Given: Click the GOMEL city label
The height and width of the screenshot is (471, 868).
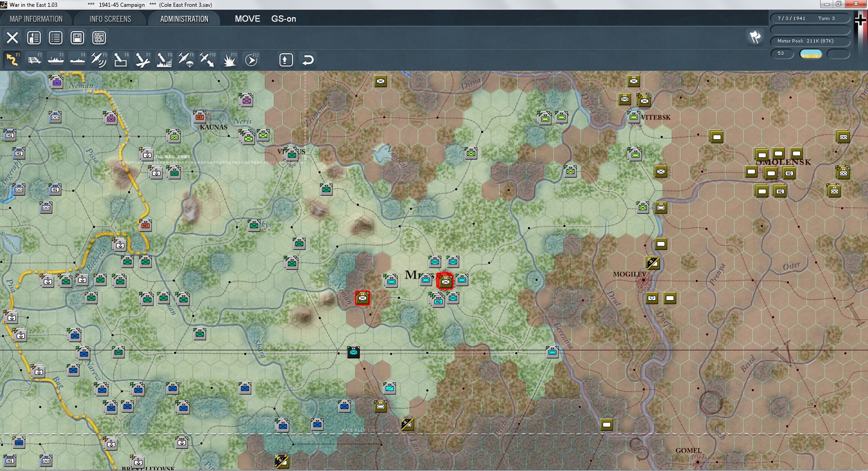Looking at the screenshot, I should [689, 451].
